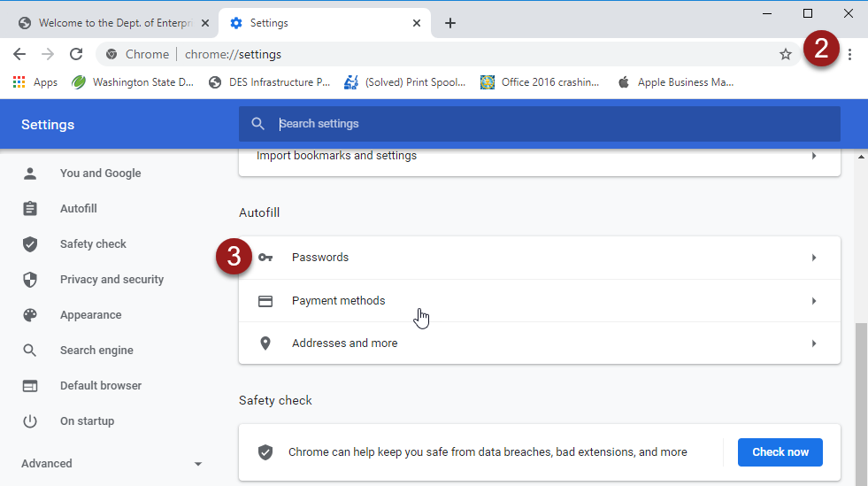868x486 pixels.
Task: Open Payment methods row
Action: point(540,301)
